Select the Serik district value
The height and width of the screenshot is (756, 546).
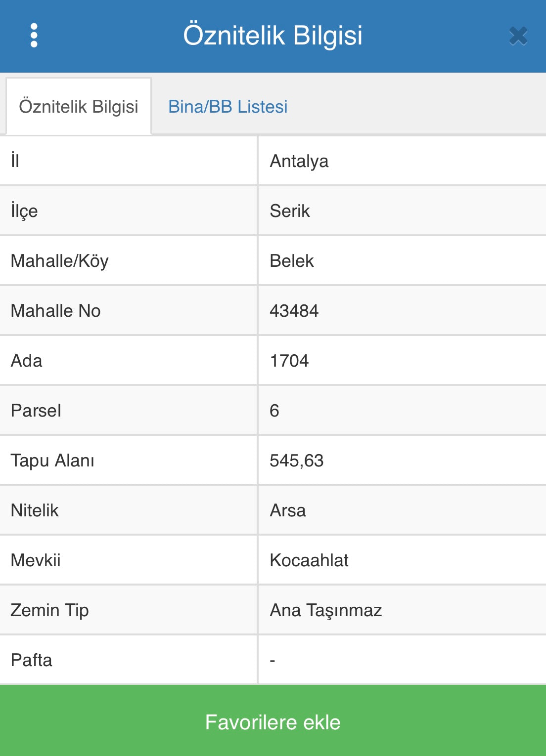[x=290, y=211]
